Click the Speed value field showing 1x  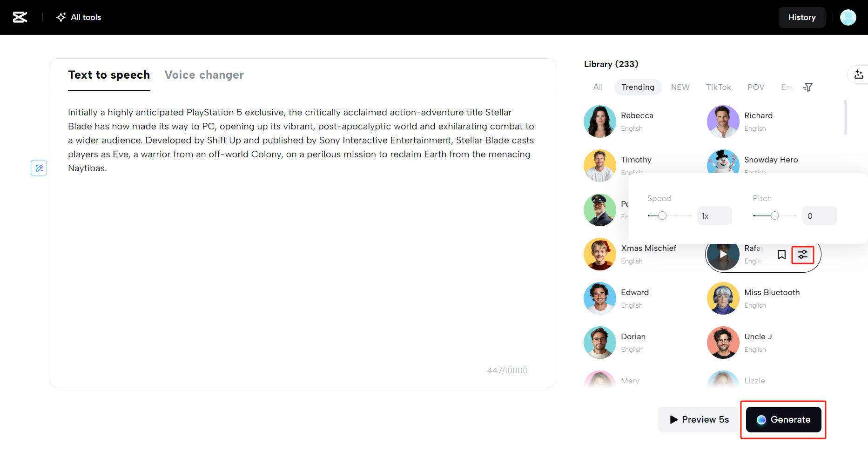pyautogui.click(x=714, y=216)
